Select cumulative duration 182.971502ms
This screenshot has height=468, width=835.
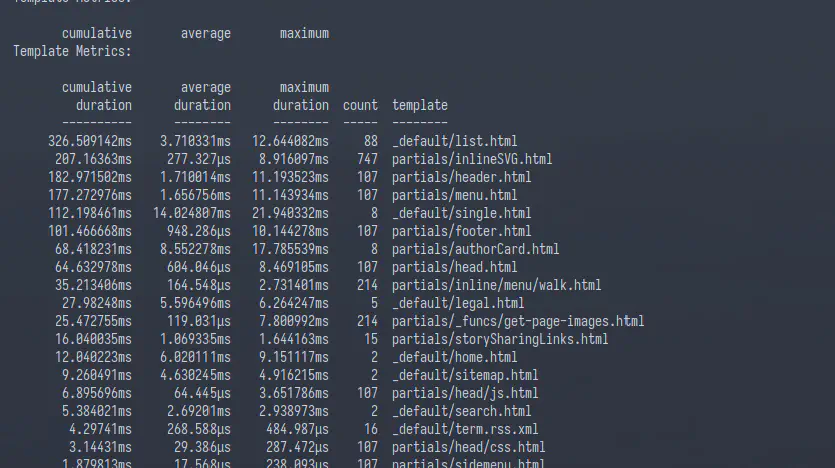click(x=89, y=177)
